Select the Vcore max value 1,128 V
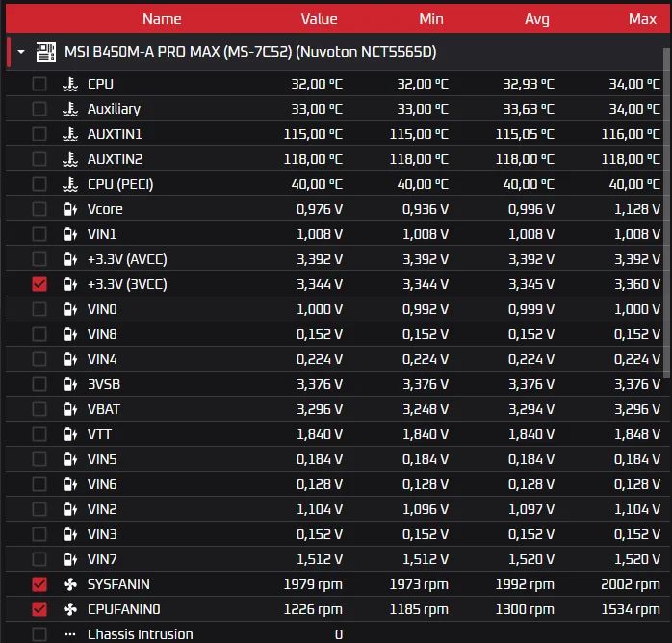 pyautogui.click(x=636, y=209)
